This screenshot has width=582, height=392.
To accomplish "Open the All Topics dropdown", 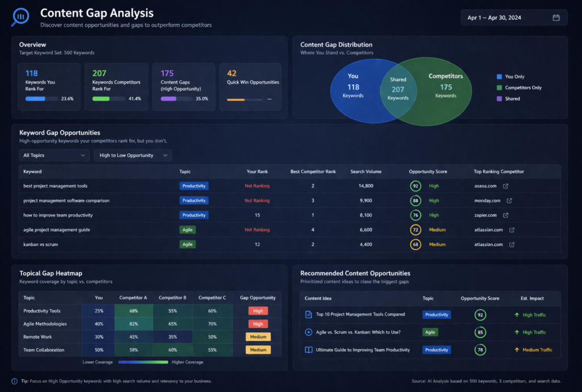I will [54, 155].
